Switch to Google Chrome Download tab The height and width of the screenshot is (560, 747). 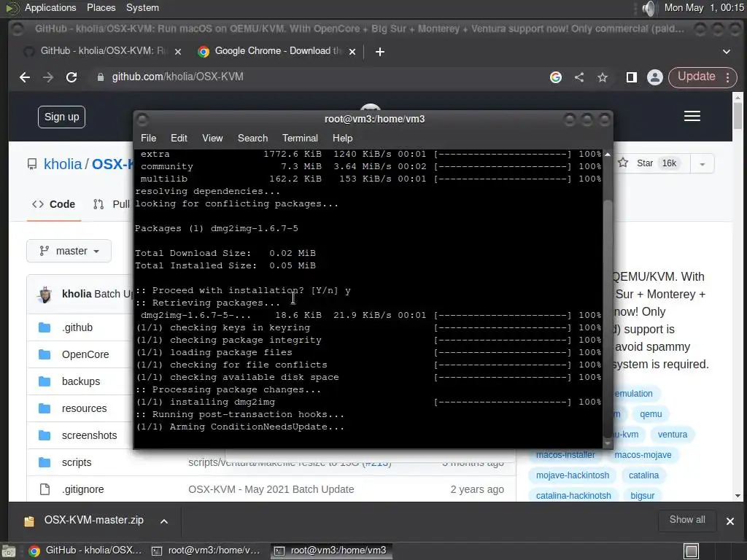277,51
